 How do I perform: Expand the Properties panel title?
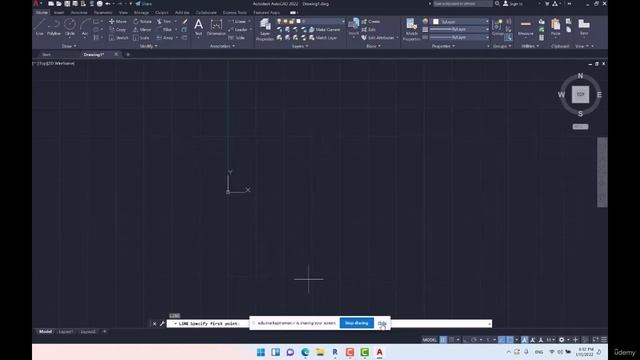pos(443,46)
